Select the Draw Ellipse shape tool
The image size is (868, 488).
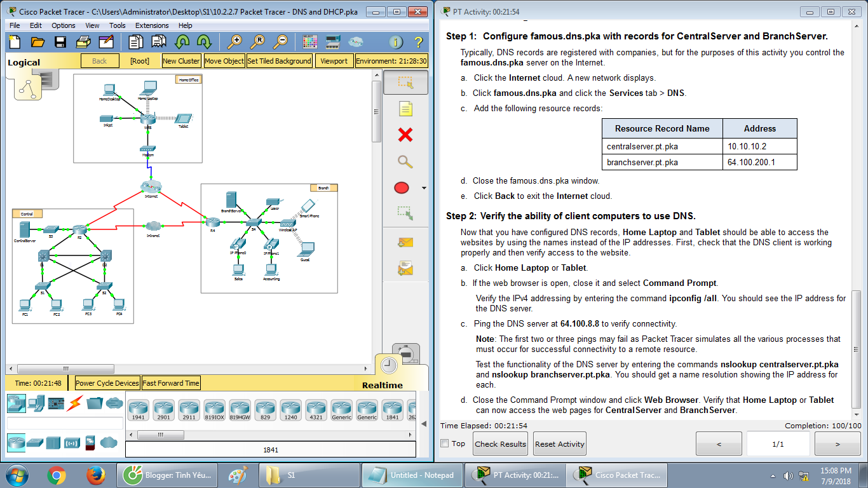pyautogui.click(x=401, y=187)
